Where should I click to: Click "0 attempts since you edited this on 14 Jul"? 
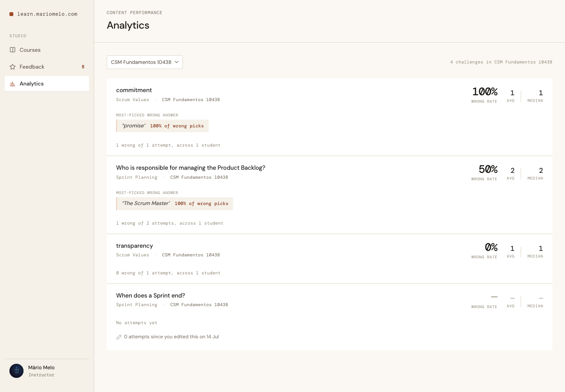(171, 337)
